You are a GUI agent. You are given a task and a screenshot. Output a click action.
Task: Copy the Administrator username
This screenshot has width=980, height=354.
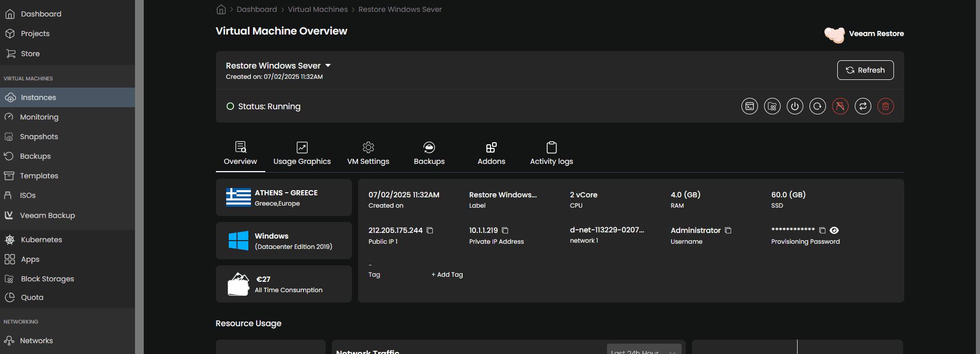[728, 230]
